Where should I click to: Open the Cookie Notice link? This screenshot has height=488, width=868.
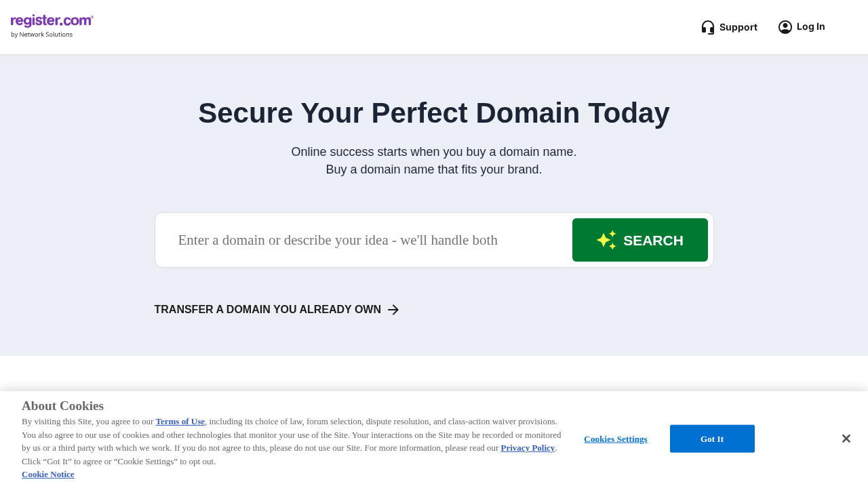[x=47, y=474]
